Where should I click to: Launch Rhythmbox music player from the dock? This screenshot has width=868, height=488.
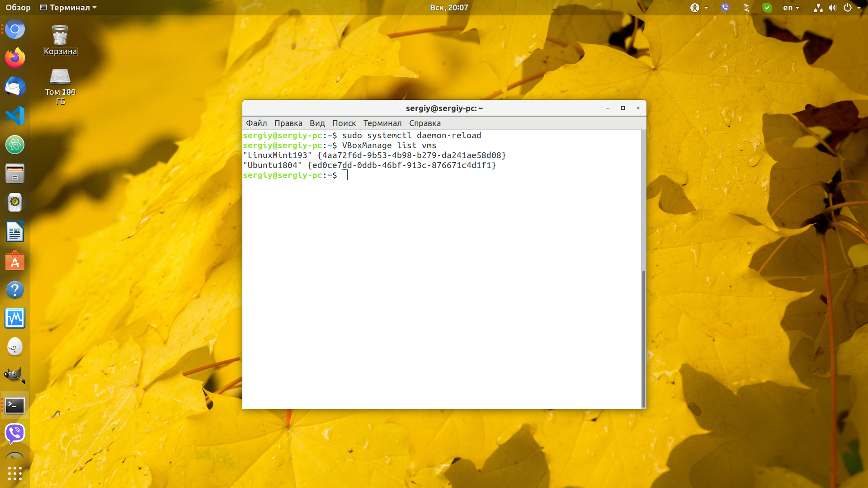(x=15, y=202)
